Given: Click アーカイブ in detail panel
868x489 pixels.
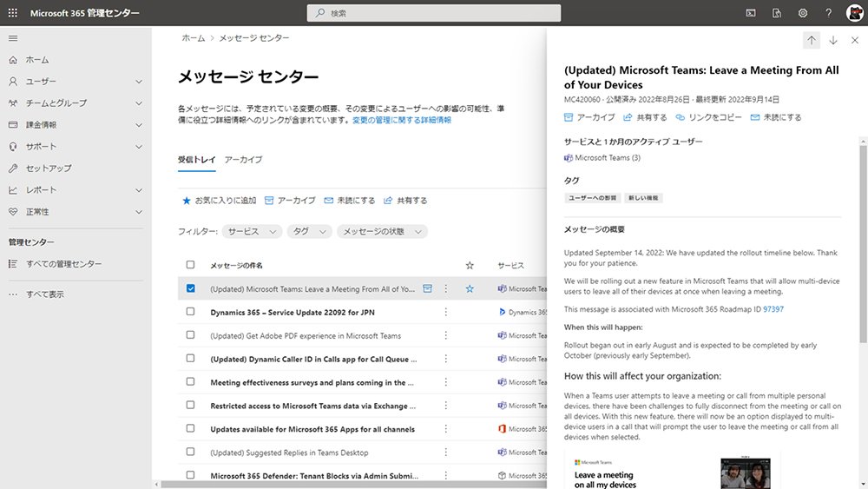Looking at the screenshot, I should [589, 117].
